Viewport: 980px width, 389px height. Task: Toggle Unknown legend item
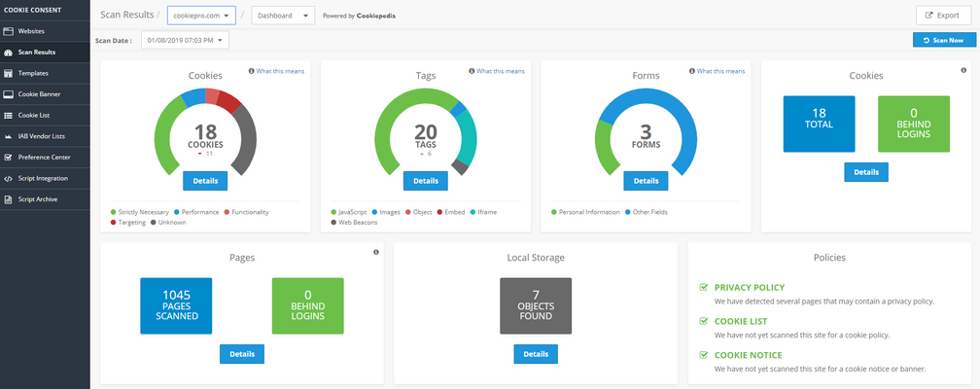(x=168, y=222)
